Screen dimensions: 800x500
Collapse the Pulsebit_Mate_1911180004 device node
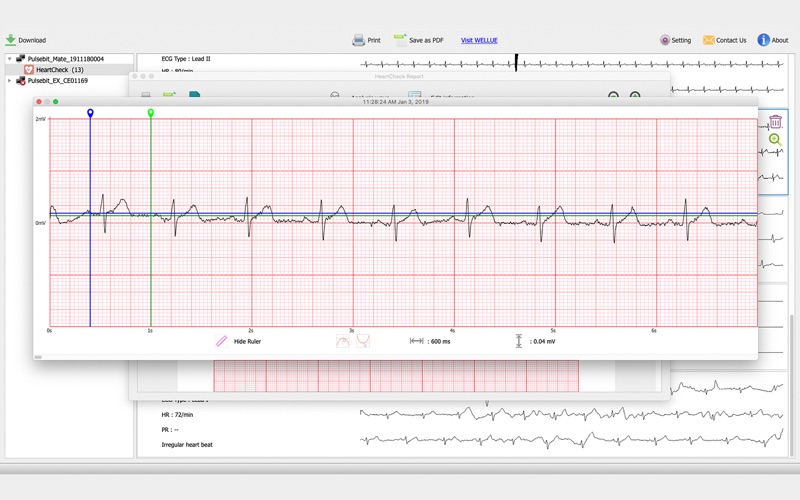tap(9, 59)
